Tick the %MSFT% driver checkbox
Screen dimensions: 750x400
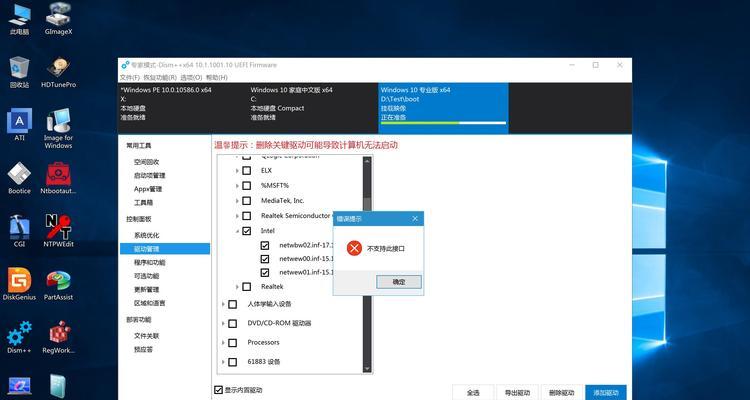point(246,185)
